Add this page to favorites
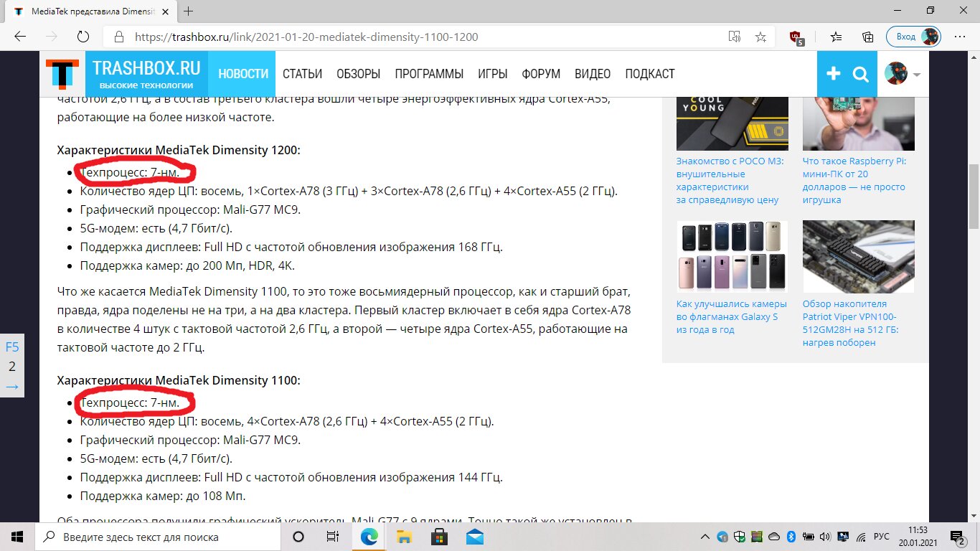Screen dimensions: 980x551 760,37
